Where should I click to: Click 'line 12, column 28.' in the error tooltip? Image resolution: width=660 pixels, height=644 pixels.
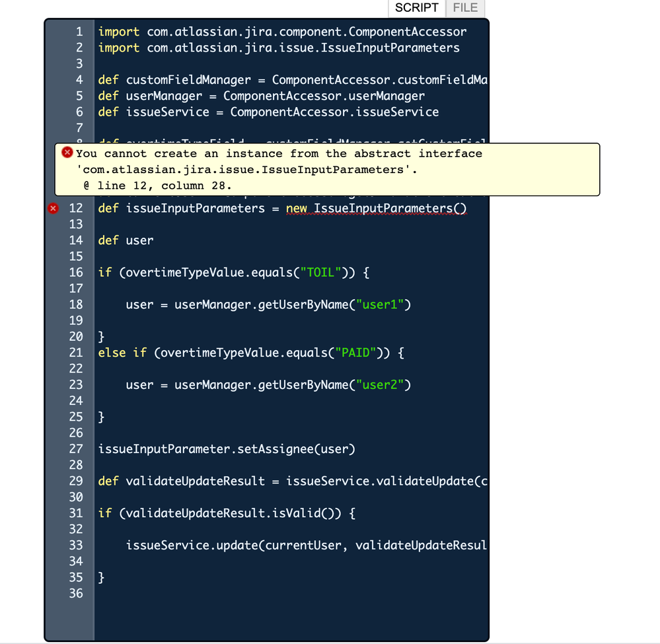(x=164, y=186)
